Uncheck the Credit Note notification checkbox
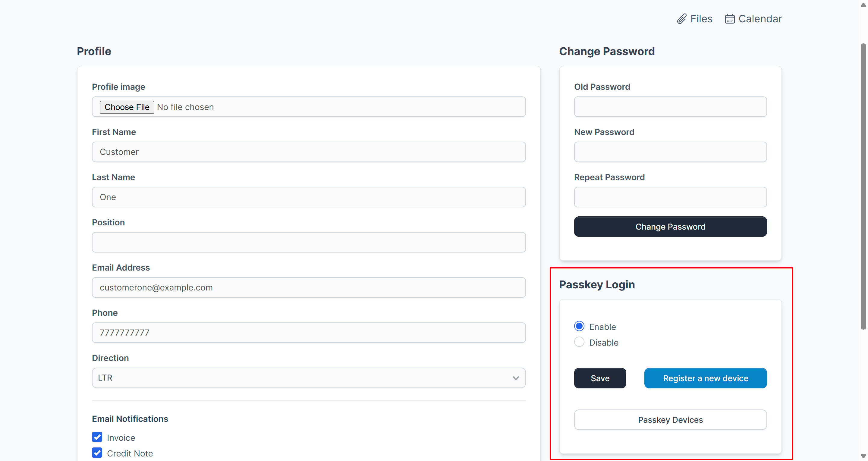 tap(97, 453)
